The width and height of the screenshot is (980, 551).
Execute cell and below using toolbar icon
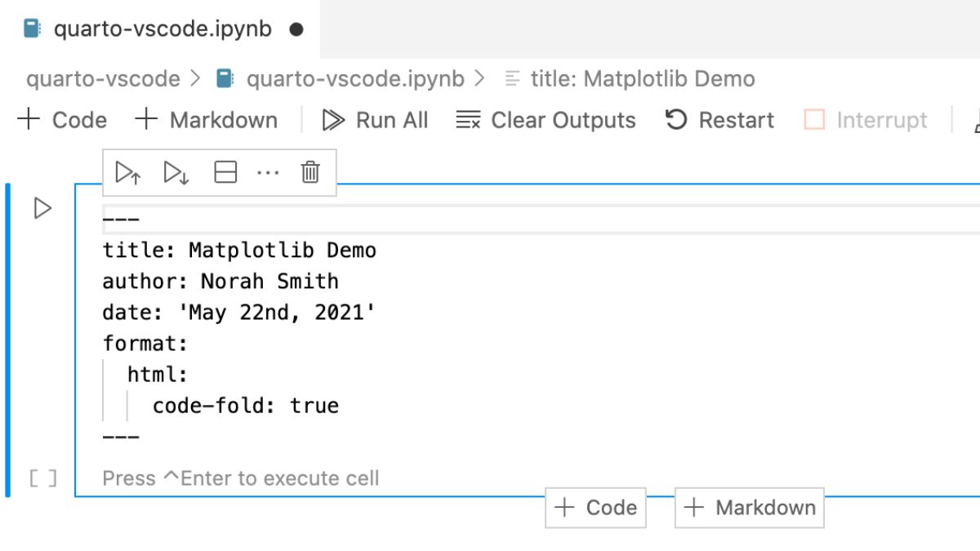tap(176, 172)
